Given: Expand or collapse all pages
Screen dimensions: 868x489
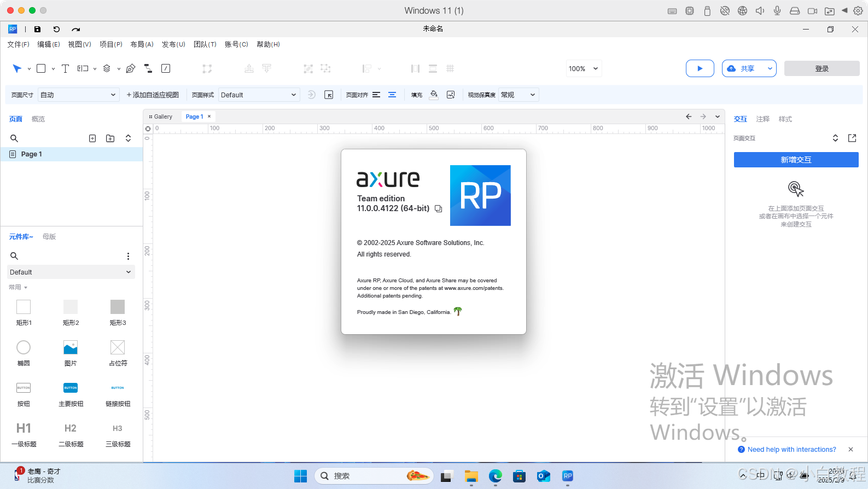Looking at the screenshot, I should coord(128,138).
